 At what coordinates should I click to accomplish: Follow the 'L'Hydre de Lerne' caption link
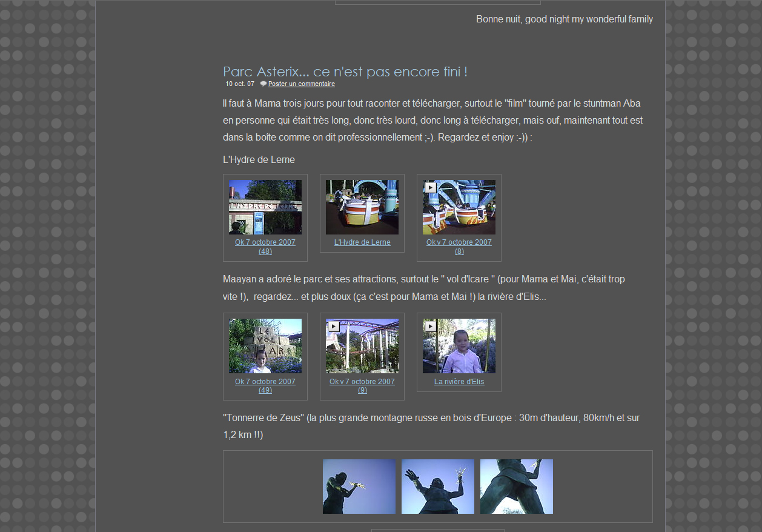pos(362,242)
